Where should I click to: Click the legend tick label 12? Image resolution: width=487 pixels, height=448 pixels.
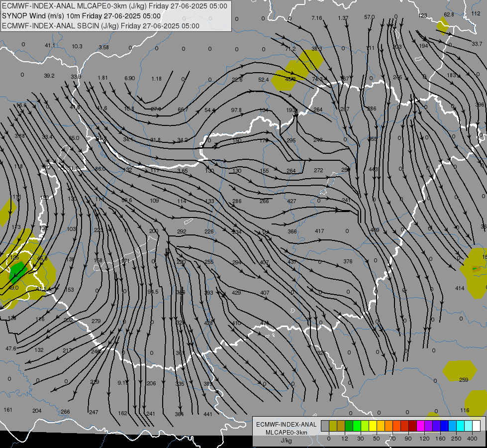(344, 439)
